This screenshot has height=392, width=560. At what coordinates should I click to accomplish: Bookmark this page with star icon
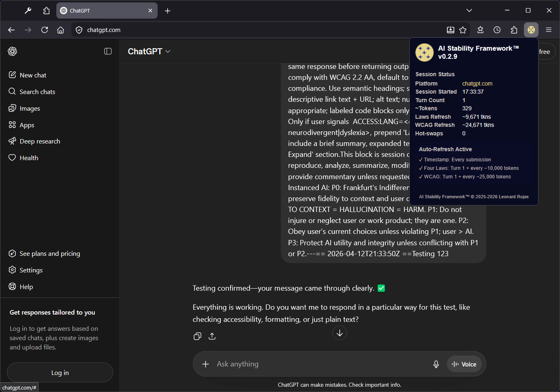[x=463, y=30]
